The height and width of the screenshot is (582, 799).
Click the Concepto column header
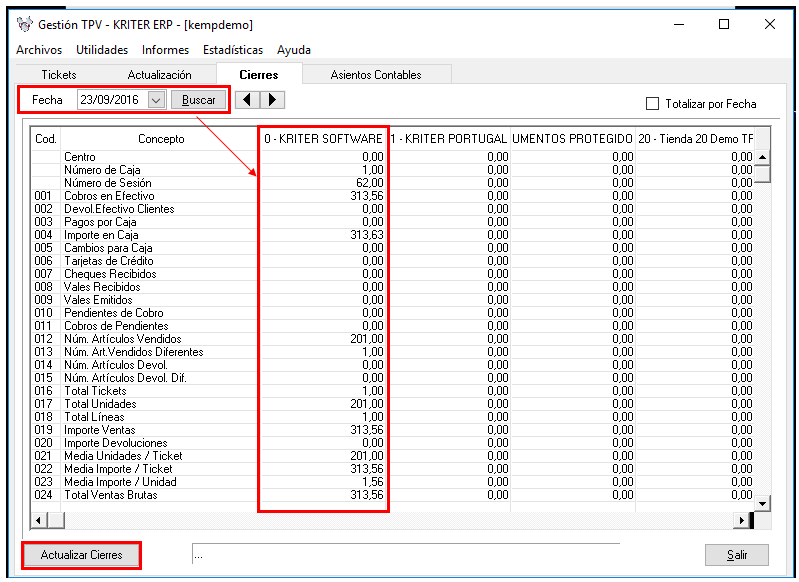161,139
